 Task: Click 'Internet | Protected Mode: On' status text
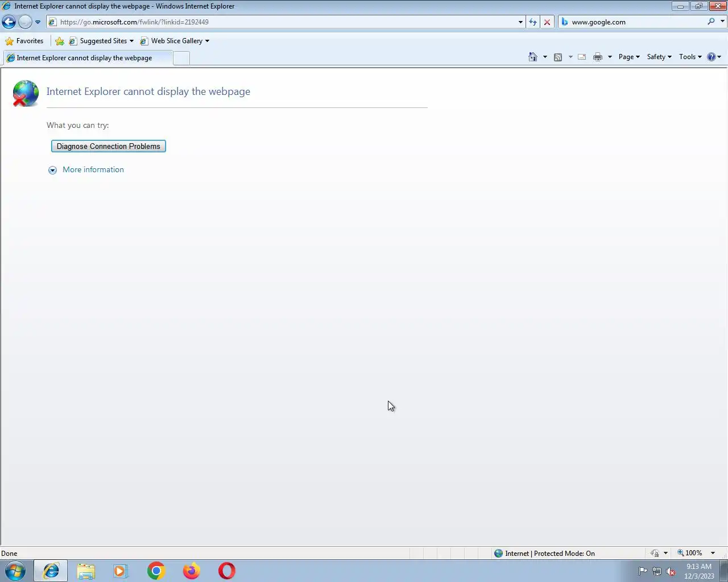coord(550,553)
